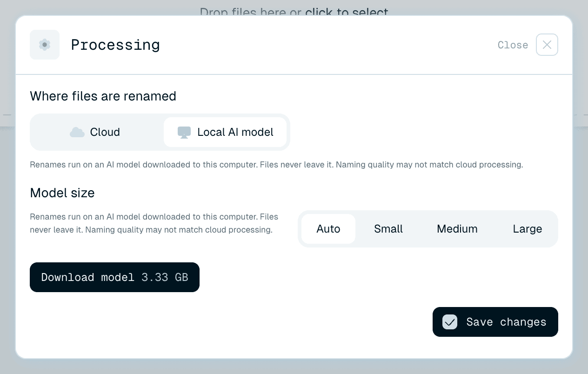Save changes to processing settings
This screenshot has width=588, height=374.
[495, 322]
